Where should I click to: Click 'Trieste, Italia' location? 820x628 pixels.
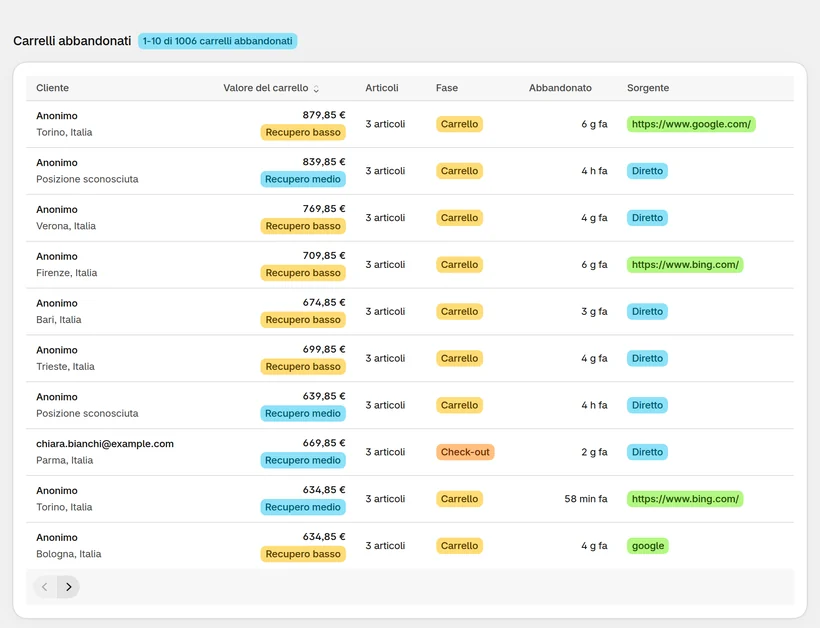pyautogui.click(x=65, y=367)
